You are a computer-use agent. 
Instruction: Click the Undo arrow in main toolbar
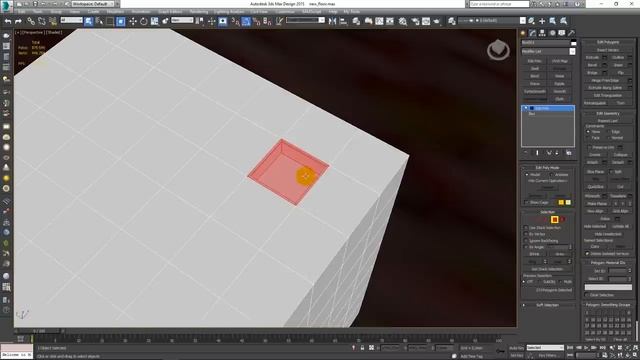click(x=8, y=21)
